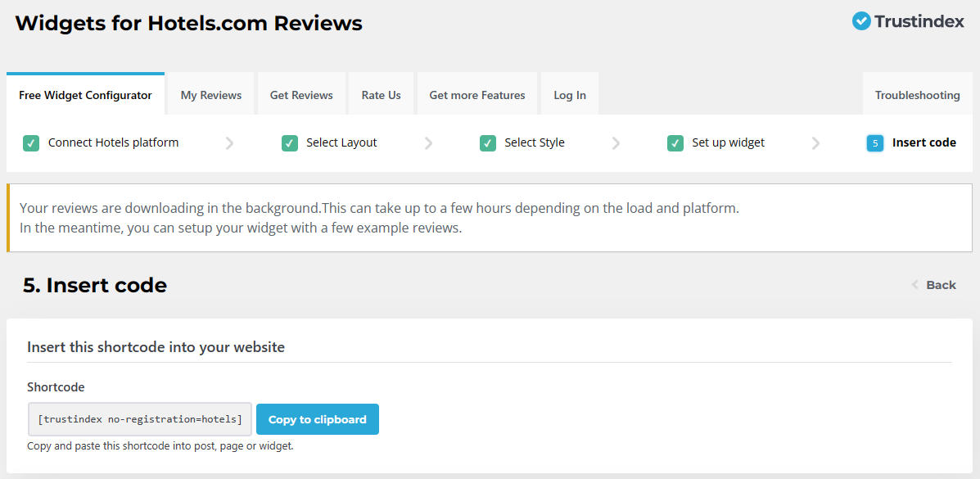
Task: Select the shortcode text field
Action: pyautogui.click(x=139, y=418)
